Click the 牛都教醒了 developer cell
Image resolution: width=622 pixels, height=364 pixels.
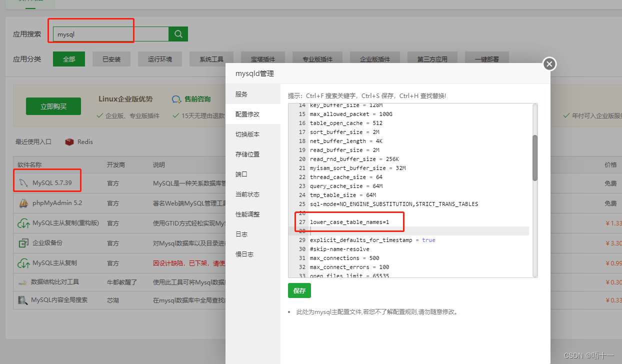(x=121, y=282)
